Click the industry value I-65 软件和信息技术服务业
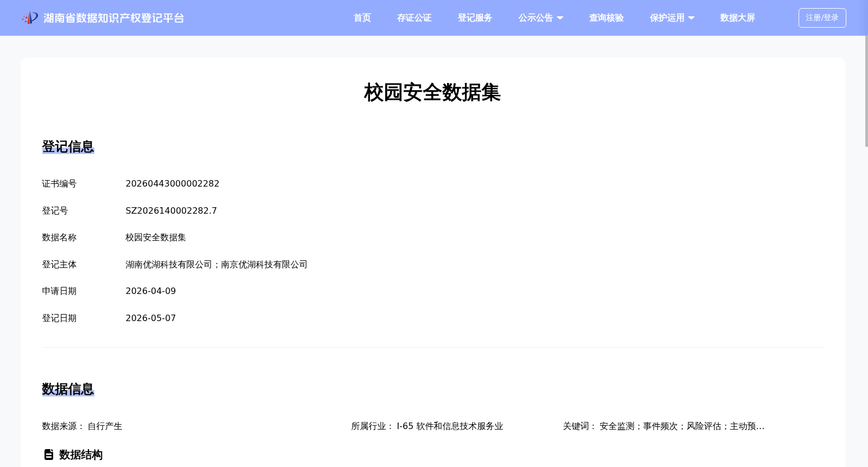The image size is (868, 467). click(450, 426)
